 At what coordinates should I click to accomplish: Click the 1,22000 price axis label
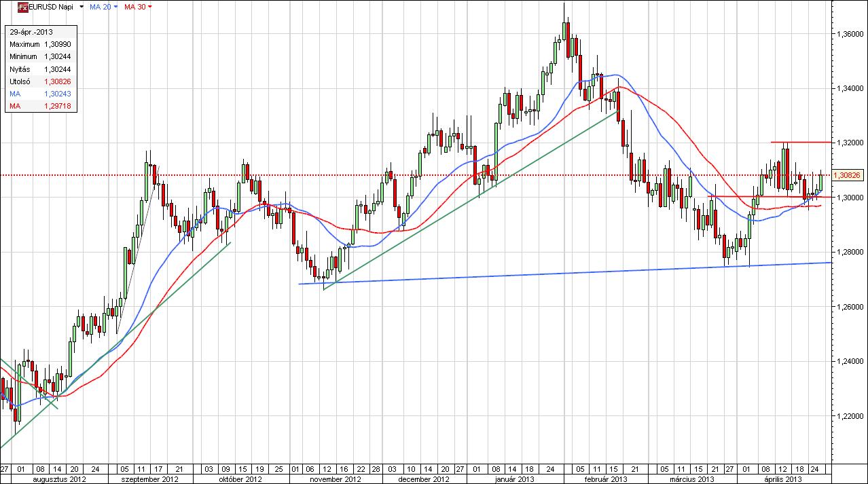point(850,416)
